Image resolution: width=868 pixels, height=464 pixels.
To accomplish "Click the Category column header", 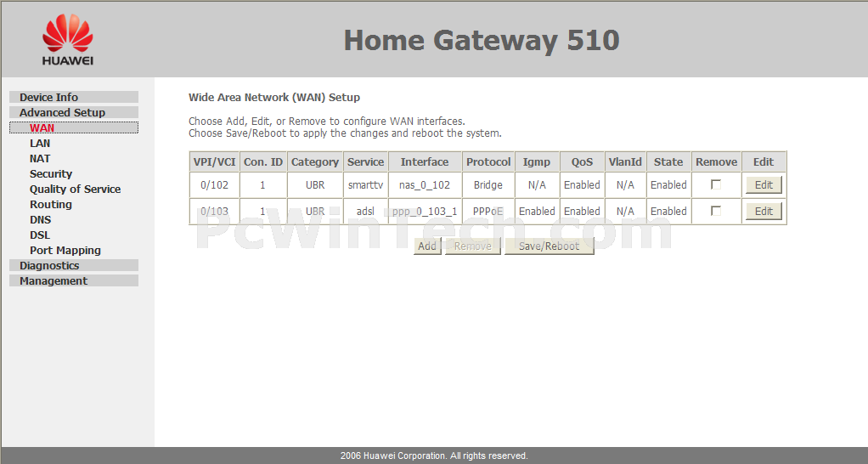I will pyautogui.click(x=315, y=161).
